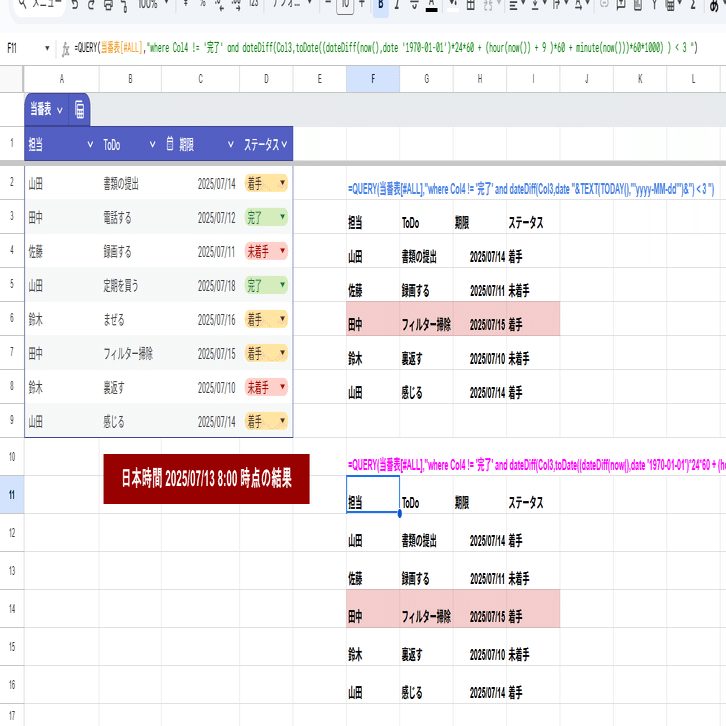
Task: Redo the last action
Action: tap(91, 6)
